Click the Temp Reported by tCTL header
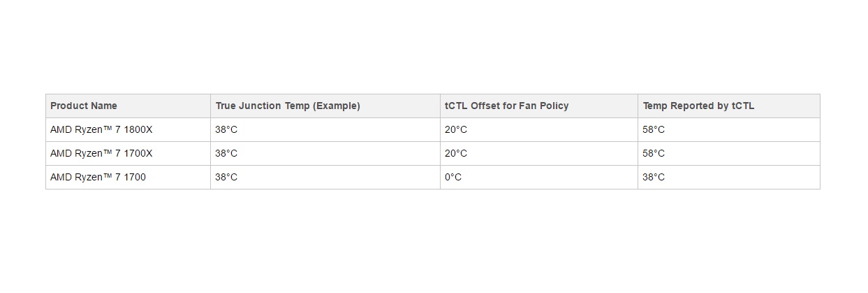 coord(729,106)
